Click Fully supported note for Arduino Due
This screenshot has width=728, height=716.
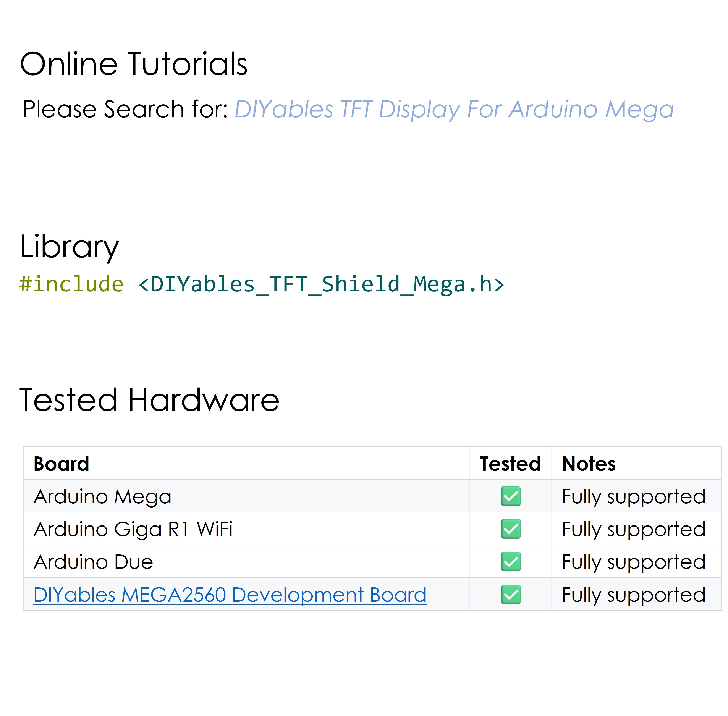click(x=633, y=562)
